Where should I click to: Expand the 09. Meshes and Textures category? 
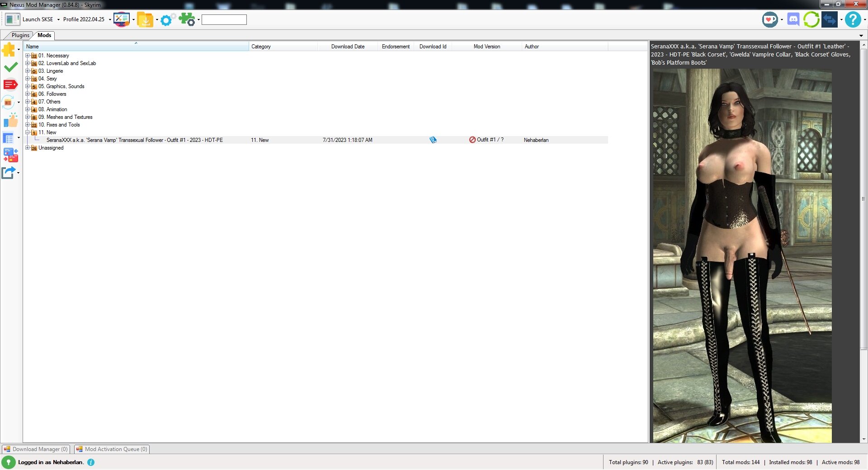pyautogui.click(x=27, y=117)
